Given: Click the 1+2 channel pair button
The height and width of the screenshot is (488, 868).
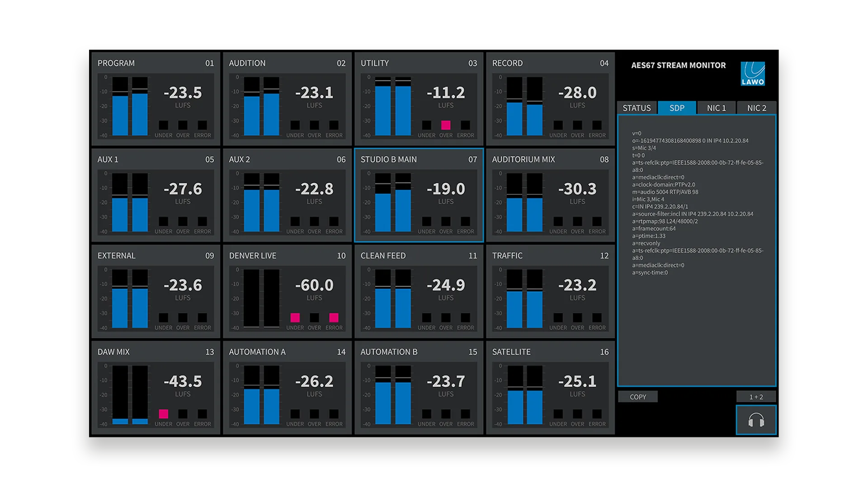Looking at the screenshot, I should 756,397.
